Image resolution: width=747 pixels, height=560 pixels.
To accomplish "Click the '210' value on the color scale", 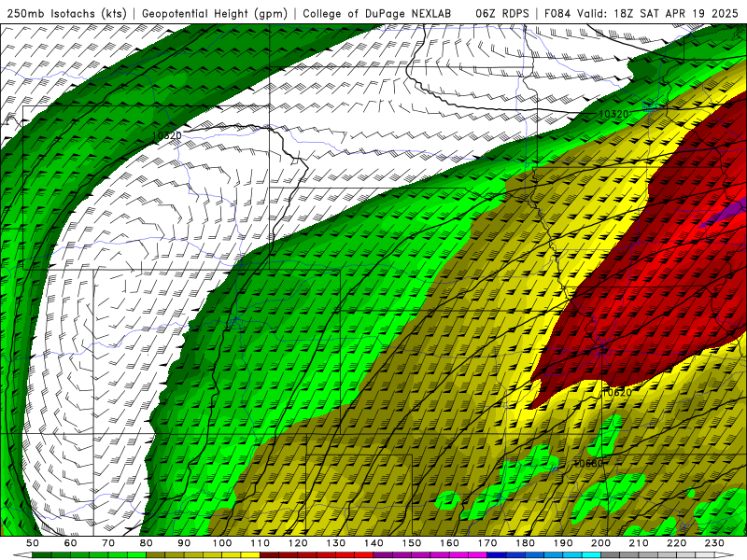I will [x=639, y=543].
